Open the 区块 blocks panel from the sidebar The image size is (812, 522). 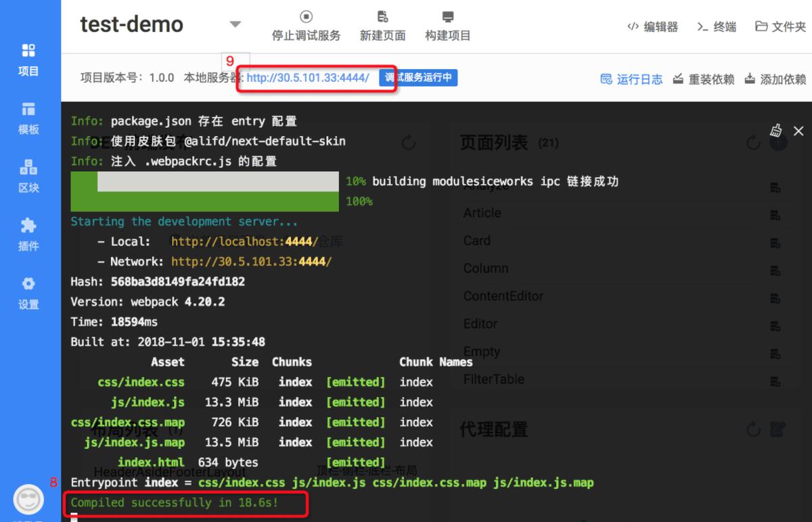pos(28,176)
